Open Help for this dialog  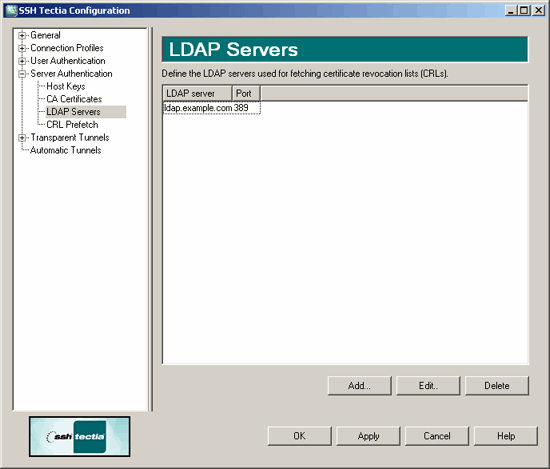coord(506,436)
